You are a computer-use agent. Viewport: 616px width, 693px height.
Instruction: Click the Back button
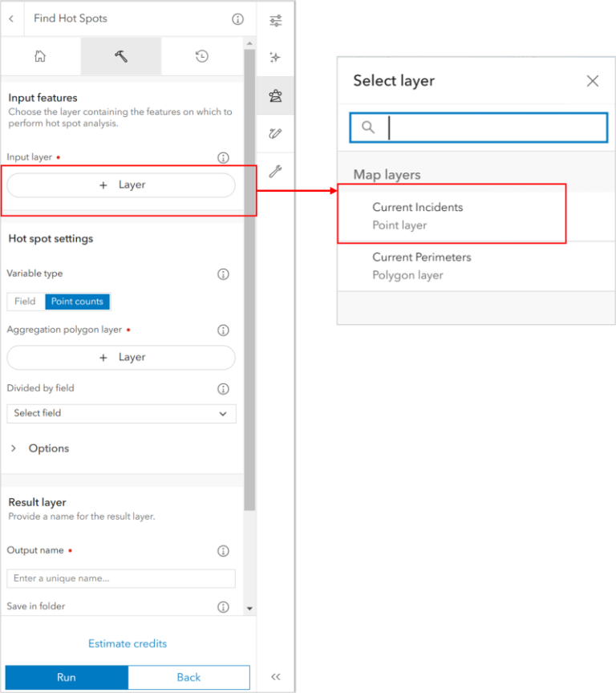tap(188, 677)
